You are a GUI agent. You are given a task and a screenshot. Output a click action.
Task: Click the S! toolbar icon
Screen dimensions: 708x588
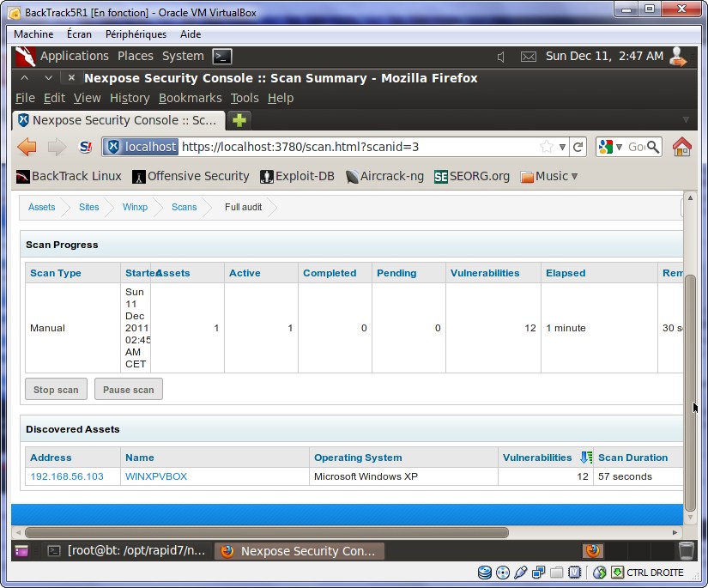click(x=85, y=147)
